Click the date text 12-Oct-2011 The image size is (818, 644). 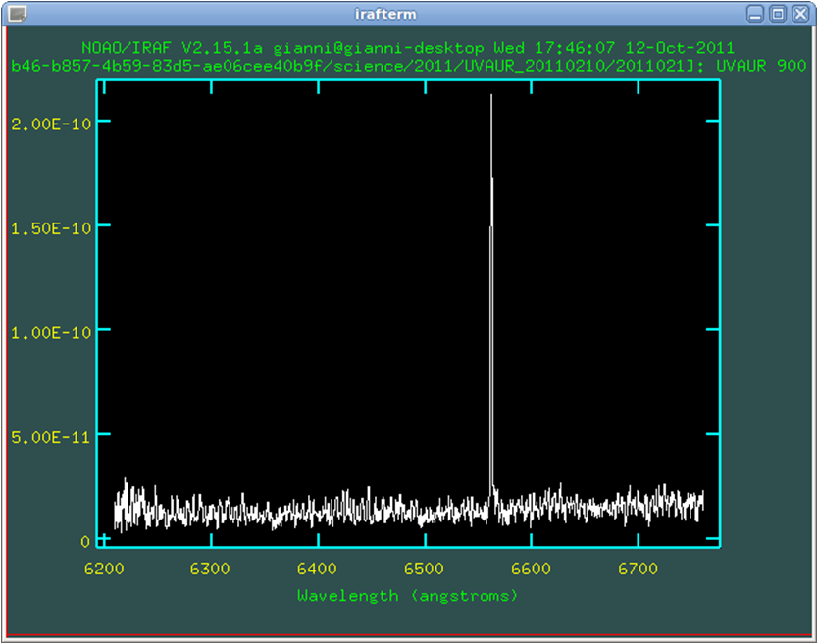click(x=680, y=48)
